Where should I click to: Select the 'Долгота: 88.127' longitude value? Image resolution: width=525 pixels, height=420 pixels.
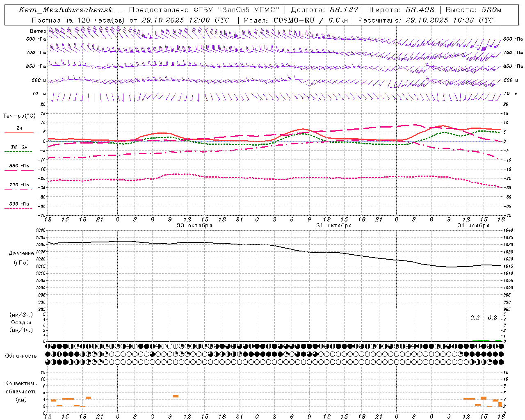[x=324, y=10]
